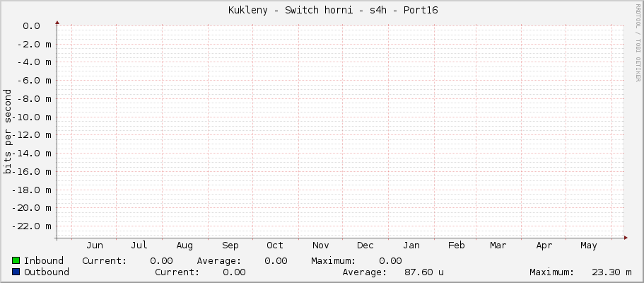Click the '-16.0 m' y-axis value

click(32, 171)
